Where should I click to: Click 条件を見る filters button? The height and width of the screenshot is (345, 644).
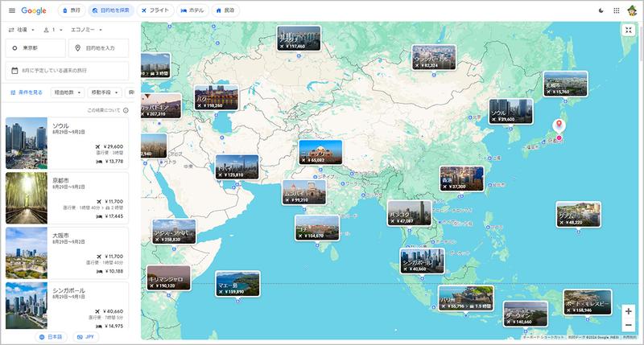(27, 92)
